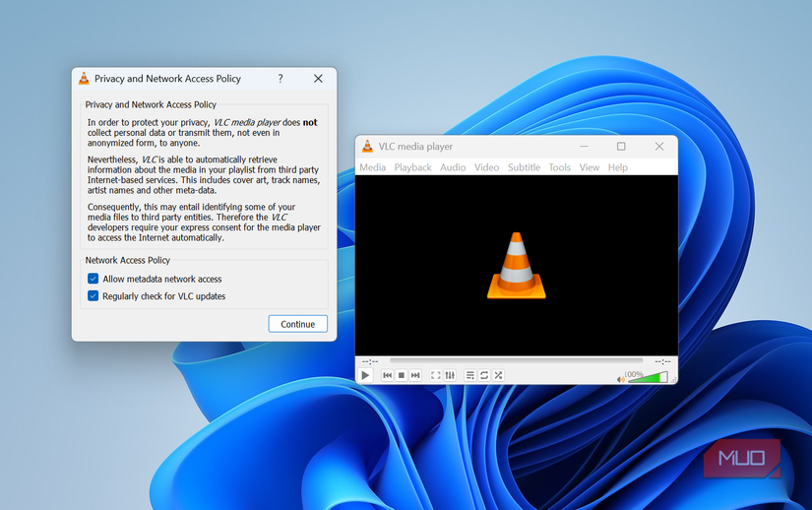Close the Privacy and Network Access dialog
The width and height of the screenshot is (812, 510).
[x=318, y=78]
